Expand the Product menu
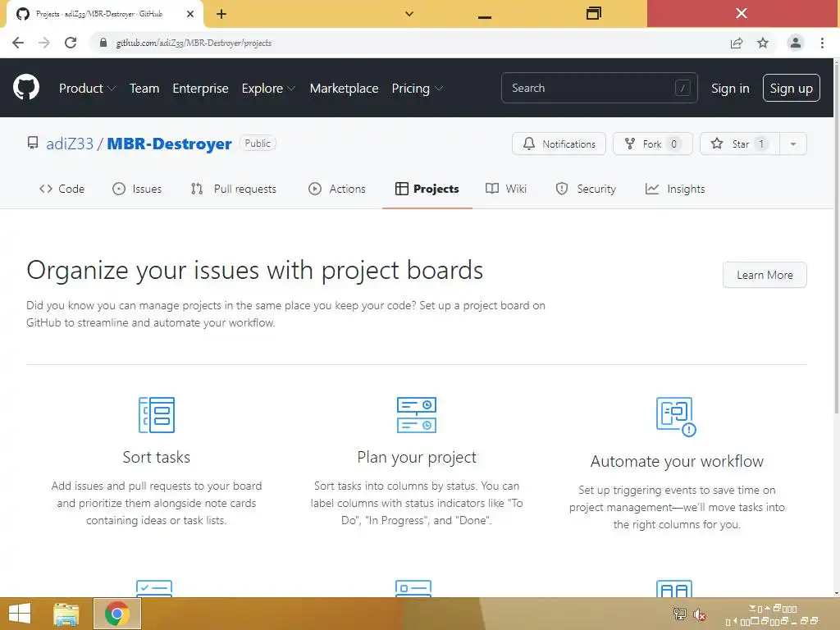This screenshot has height=630, width=840. coord(87,89)
